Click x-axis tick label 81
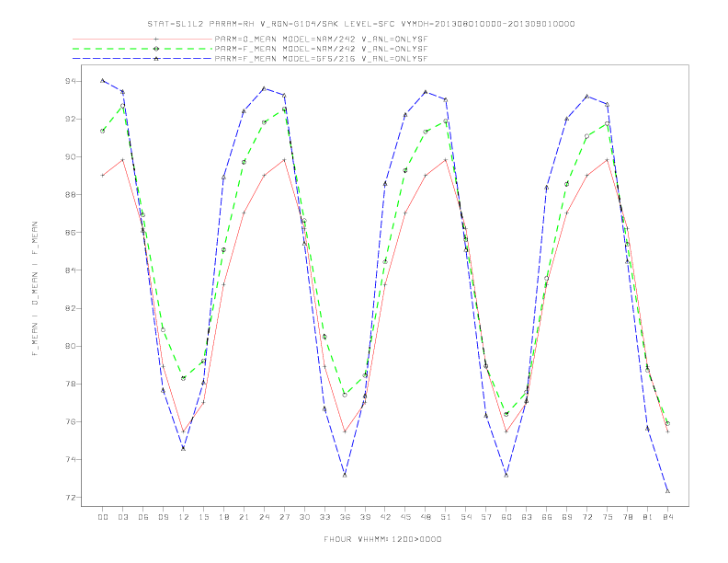Screen dimensions: 728x563 (x=648, y=517)
